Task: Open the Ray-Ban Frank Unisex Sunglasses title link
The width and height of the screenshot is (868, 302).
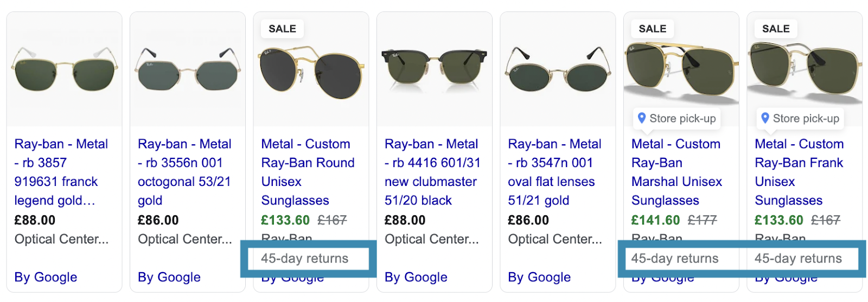Action: [x=799, y=172]
